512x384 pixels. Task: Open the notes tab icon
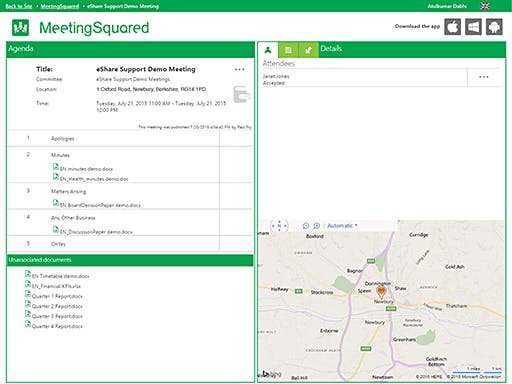[288, 50]
